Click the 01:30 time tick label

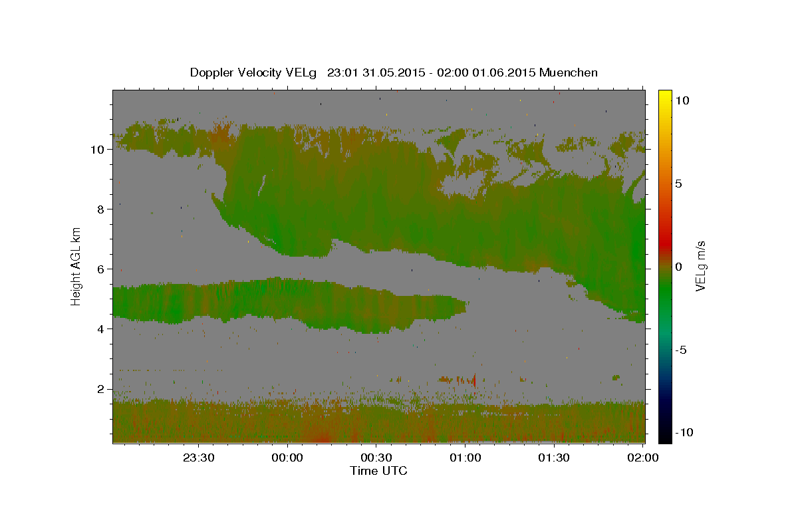[x=554, y=458]
